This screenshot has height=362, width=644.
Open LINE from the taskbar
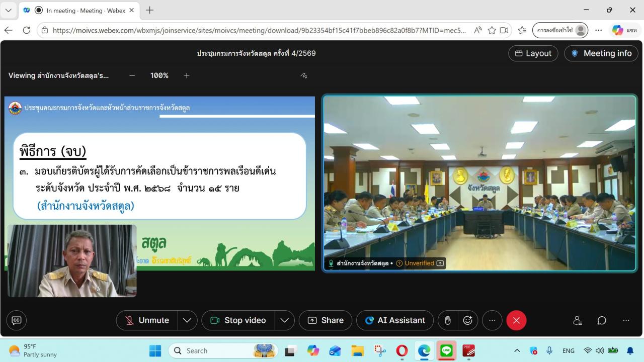446,350
